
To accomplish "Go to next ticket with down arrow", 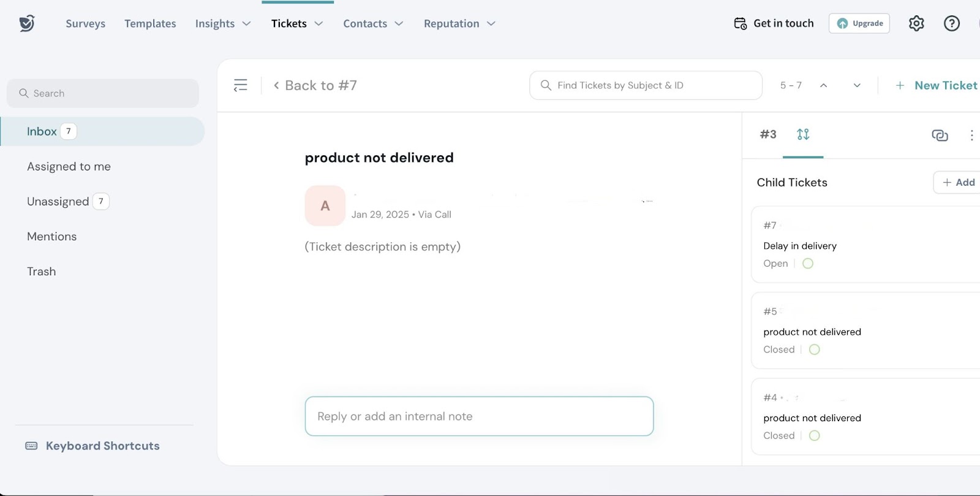I will [857, 85].
